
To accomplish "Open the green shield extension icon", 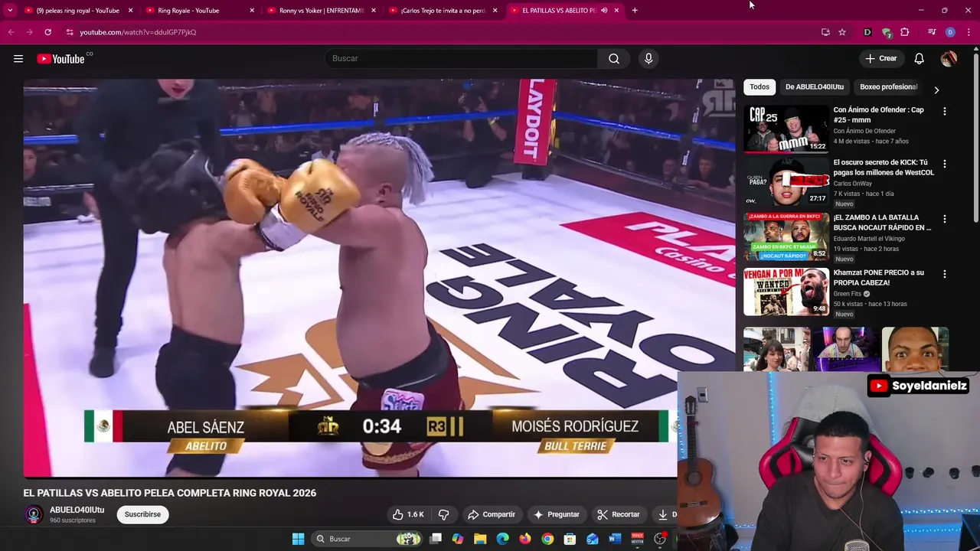I will pyautogui.click(x=887, y=32).
